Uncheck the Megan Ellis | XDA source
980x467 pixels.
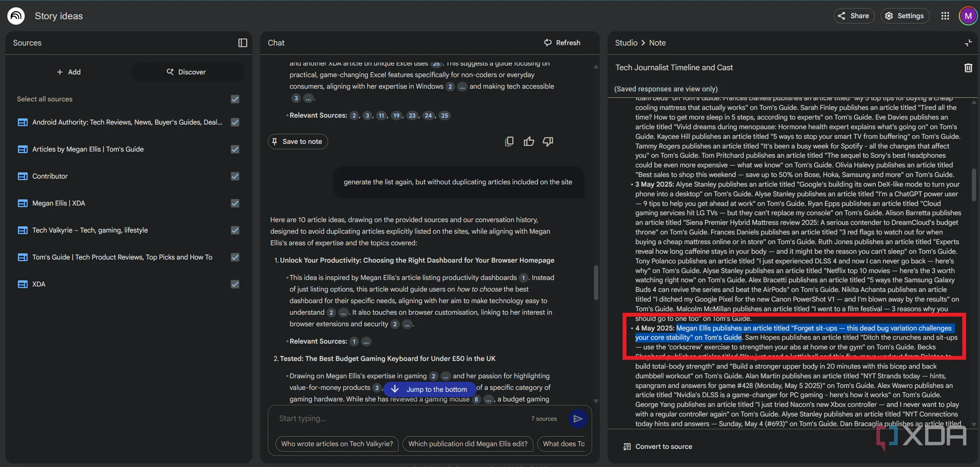point(235,203)
